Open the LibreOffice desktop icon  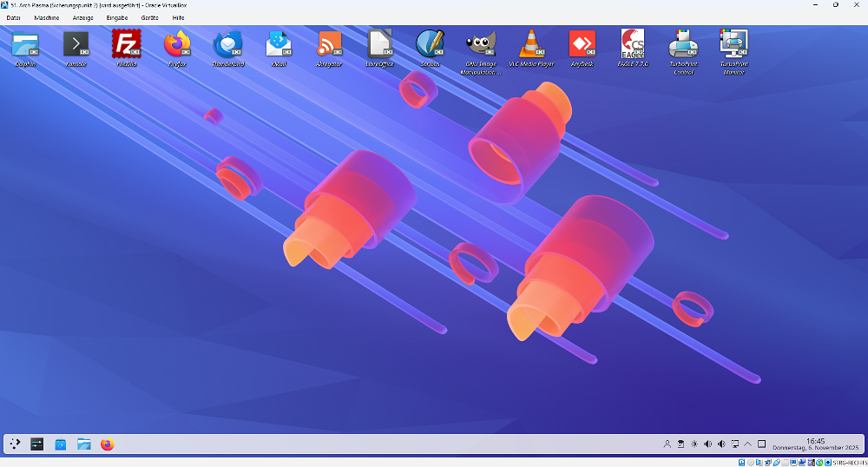tap(380, 43)
